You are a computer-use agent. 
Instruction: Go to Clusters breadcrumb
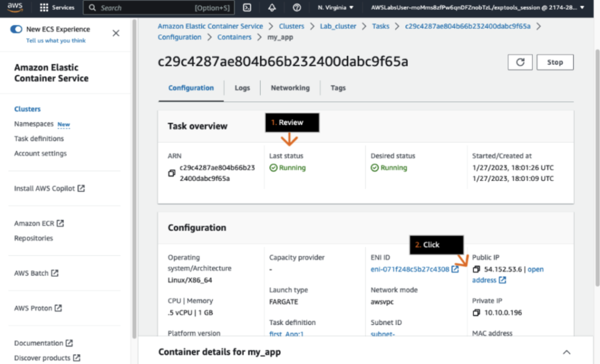pyautogui.click(x=292, y=26)
